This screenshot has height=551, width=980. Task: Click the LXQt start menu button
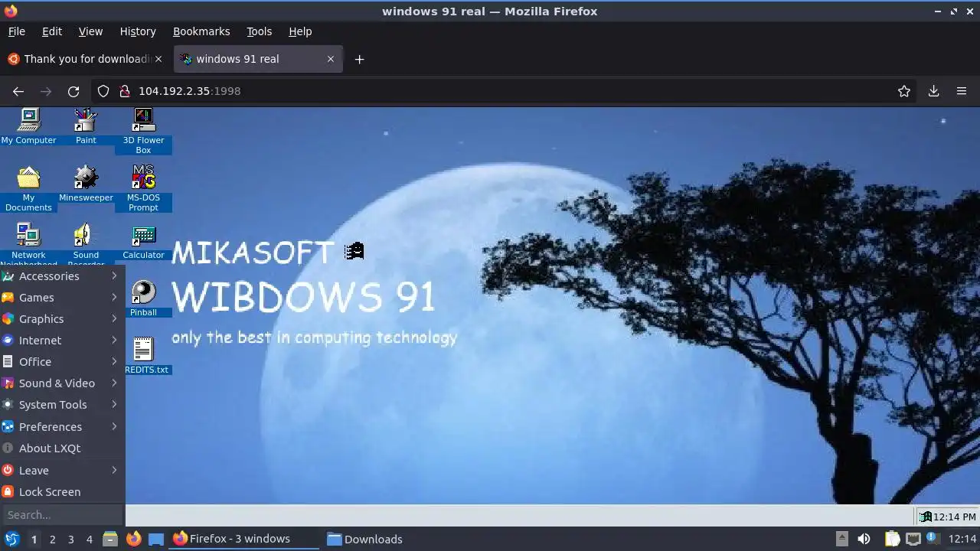click(11, 539)
